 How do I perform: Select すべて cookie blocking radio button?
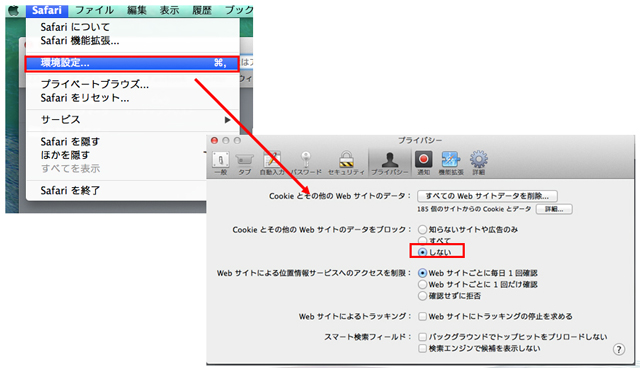pyautogui.click(x=422, y=241)
